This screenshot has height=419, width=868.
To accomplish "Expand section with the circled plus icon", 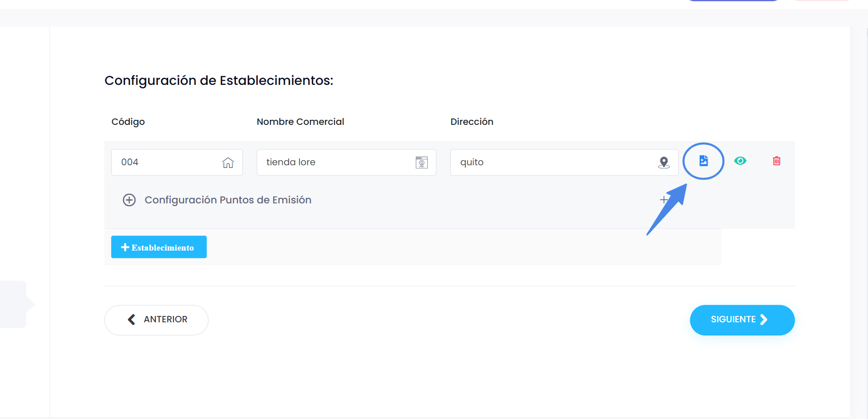I will click(x=129, y=200).
